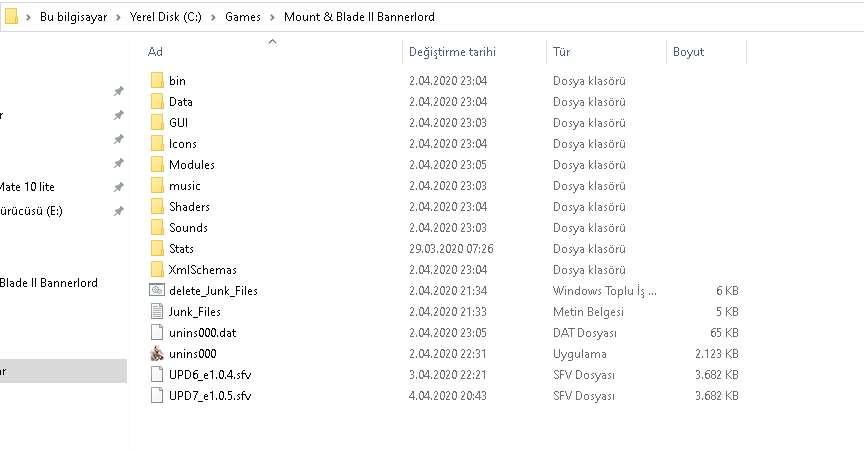Select the Modules folder name

pos(192,165)
